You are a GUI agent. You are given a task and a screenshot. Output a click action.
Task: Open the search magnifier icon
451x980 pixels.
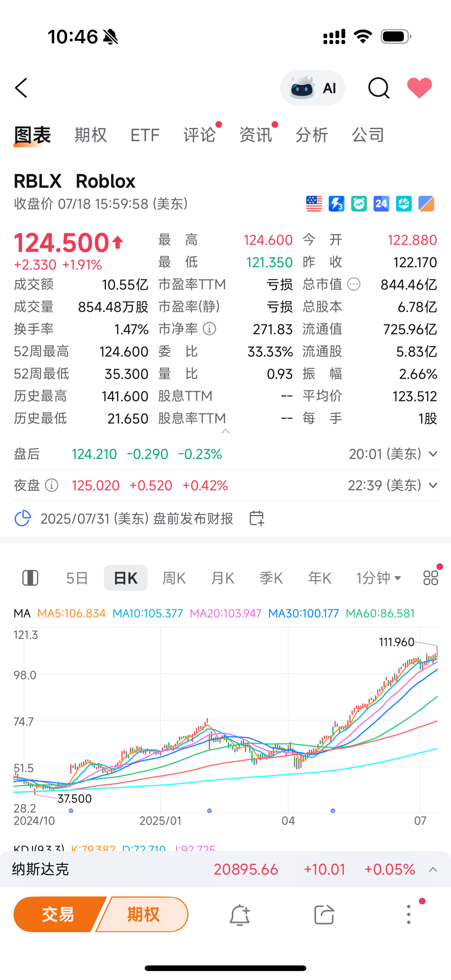tap(379, 88)
